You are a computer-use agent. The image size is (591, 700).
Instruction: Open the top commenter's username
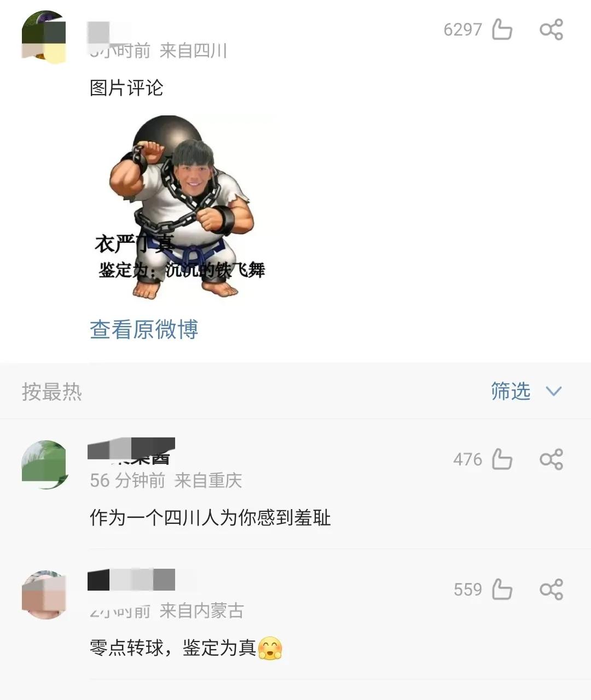pos(110,32)
